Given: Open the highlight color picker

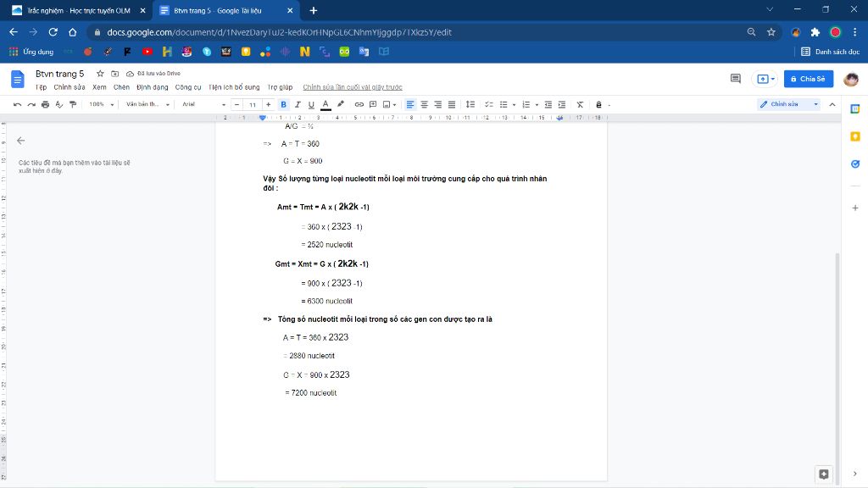Looking at the screenshot, I should tap(341, 104).
